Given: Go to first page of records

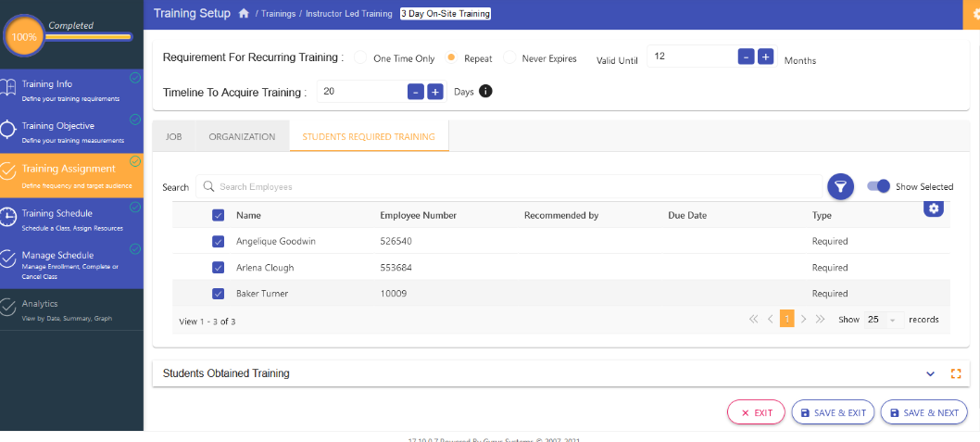Looking at the screenshot, I should point(753,319).
